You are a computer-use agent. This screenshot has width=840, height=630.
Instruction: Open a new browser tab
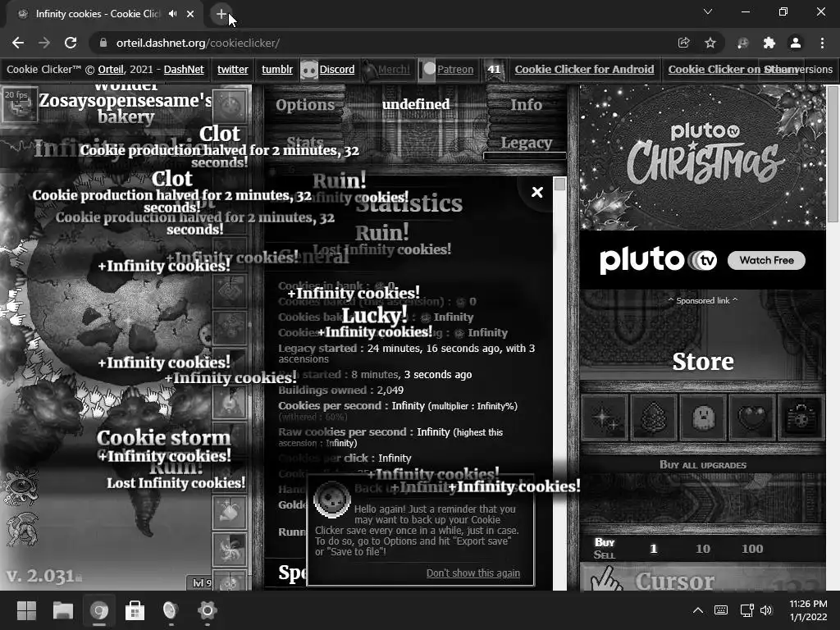pyautogui.click(x=221, y=14)
